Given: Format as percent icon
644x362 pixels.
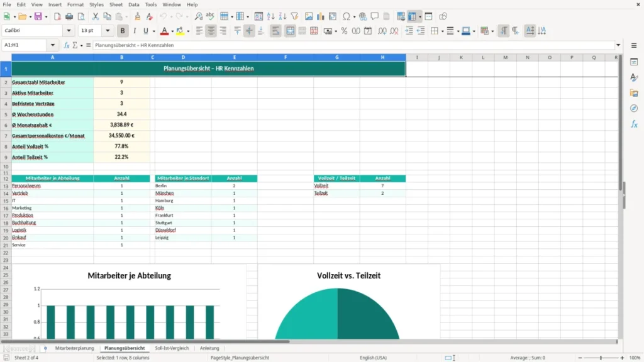Looking at the screenshot, I should click(x=344, y=31).
